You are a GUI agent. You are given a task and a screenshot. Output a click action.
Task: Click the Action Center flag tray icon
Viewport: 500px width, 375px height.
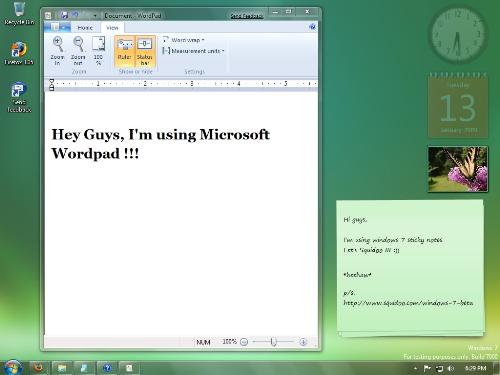(427, 368)
